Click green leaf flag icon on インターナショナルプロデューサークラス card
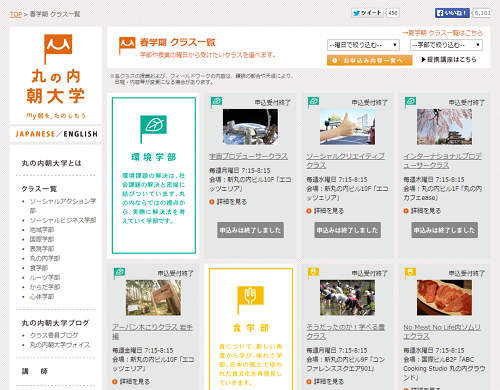500x390 pixels. 410,102
